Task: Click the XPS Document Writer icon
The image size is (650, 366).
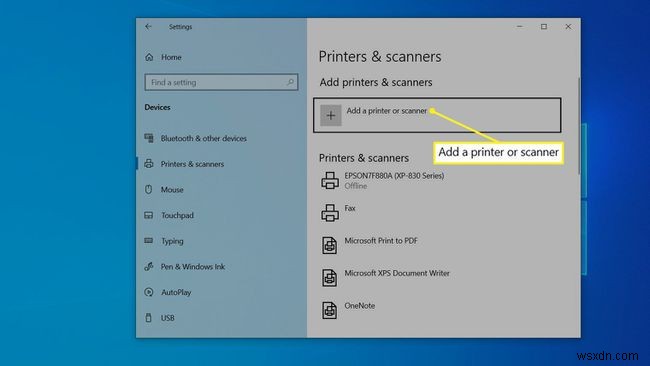Action: pyautogui.click(x=330, y=278)
